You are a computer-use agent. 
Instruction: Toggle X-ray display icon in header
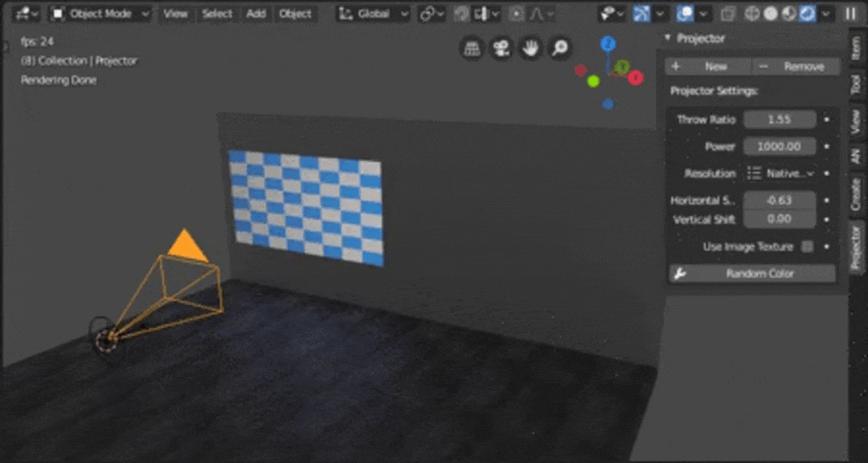point(728,14)
